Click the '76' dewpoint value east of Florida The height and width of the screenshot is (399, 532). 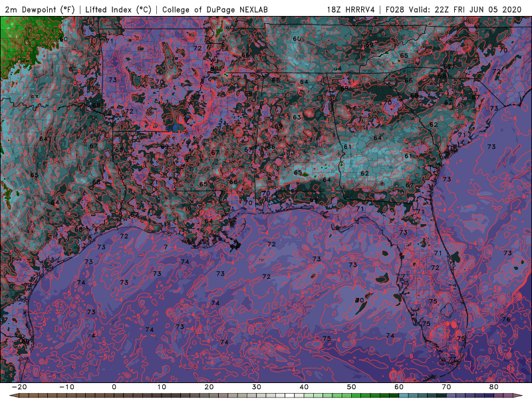pos(506,319)
